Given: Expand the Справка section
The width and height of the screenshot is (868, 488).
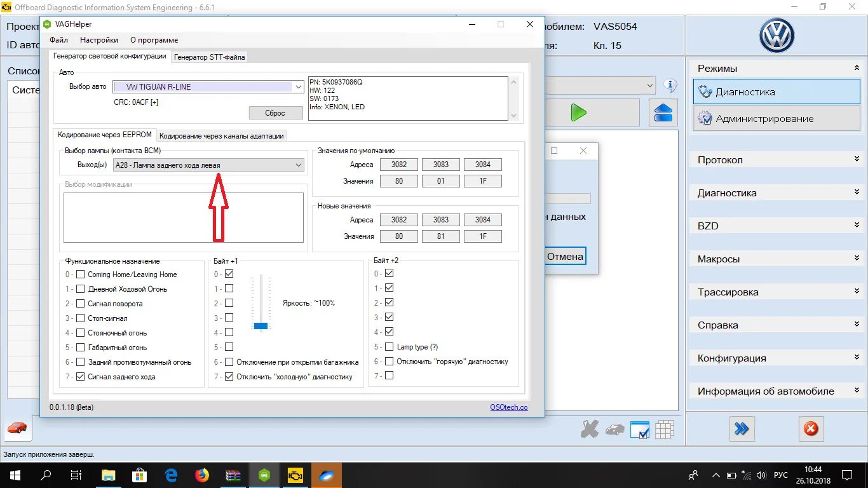Looking at the screenshot, I should coord(775,325).
